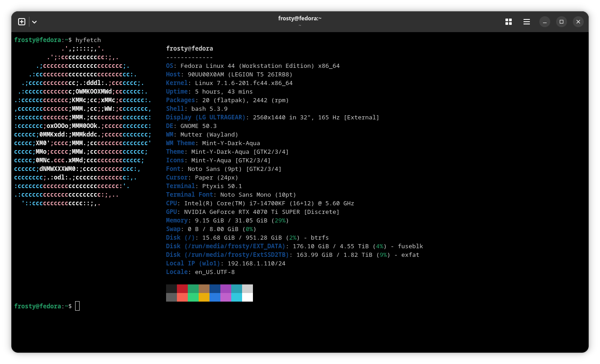This screenshot has width=600, height=364.
Task: Click the Terminal Font line Noto Sans Mono
Action: 231,194
